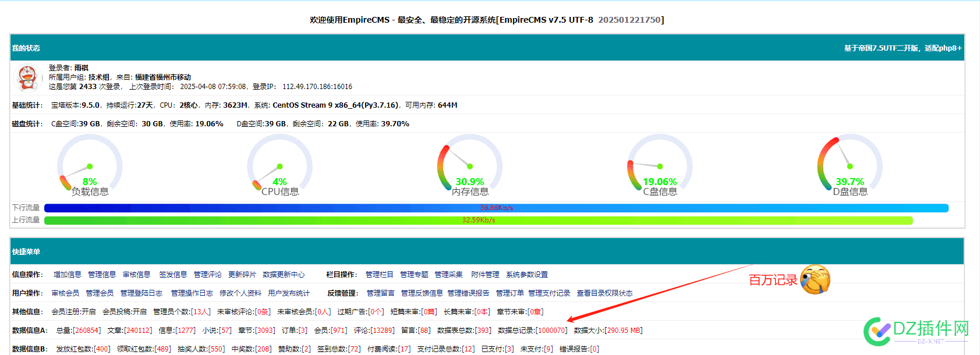Image resolution: width=980 pixels, height=355 pixels.
Task: Open the 管理留言 link
Action: point(381,293)
